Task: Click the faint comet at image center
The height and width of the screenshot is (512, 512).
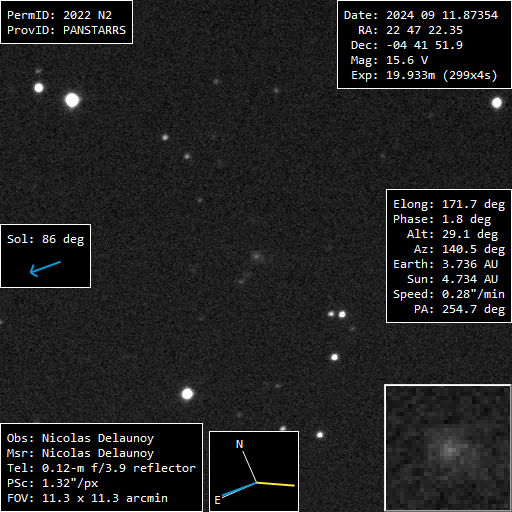Action: (x=257, y=256)
